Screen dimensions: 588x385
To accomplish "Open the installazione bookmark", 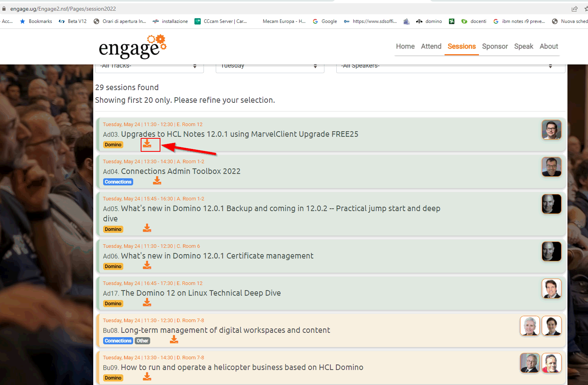I will tap(170, 21).
